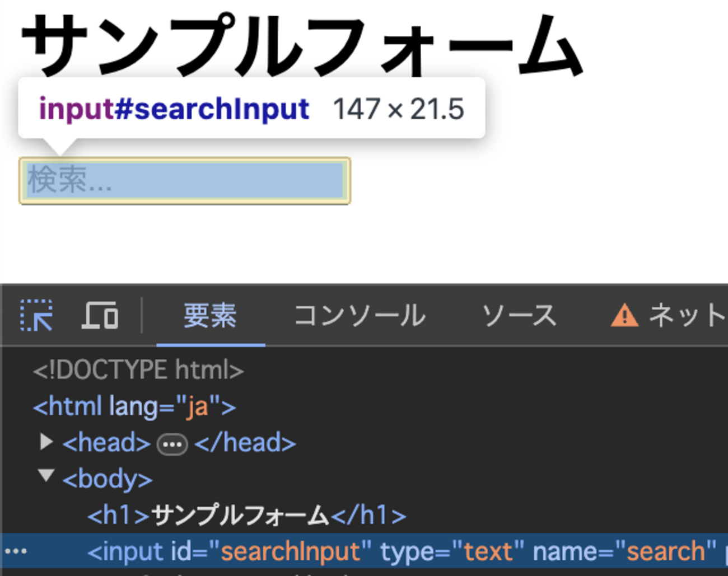Click the ellipsis inside the head element
Image resolution: width=728 pixels, height=576 pixels.
172,443
